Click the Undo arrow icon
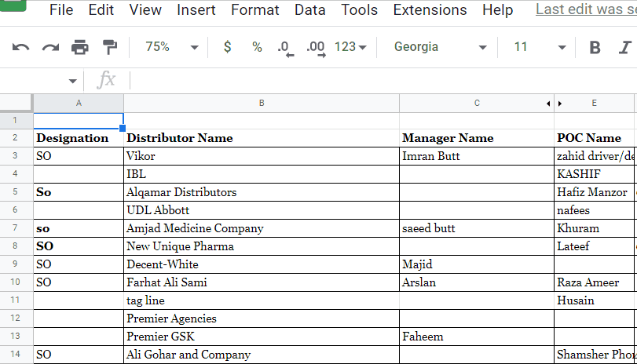Image resolution: width=637 pixels, height=364 pixels. click(x=20, y=48)
